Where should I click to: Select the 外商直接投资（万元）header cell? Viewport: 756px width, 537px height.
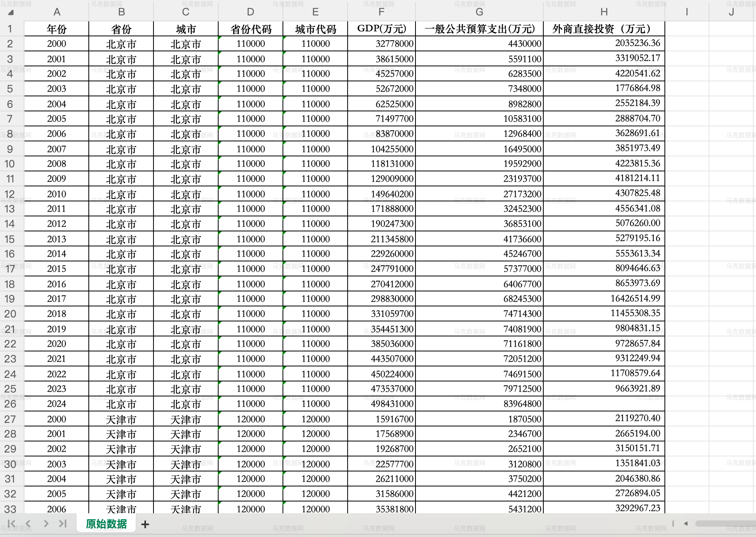tap(604, 29)
